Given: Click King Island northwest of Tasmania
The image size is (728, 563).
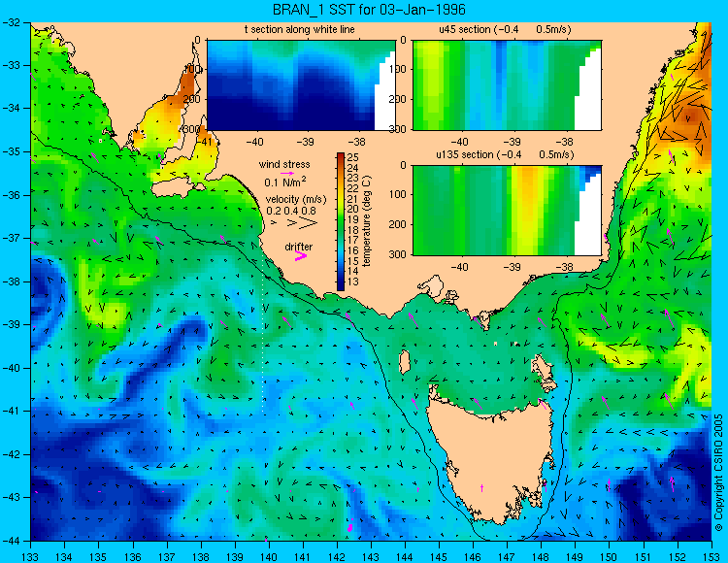Looking at the screenshot, I should (405, 362).
